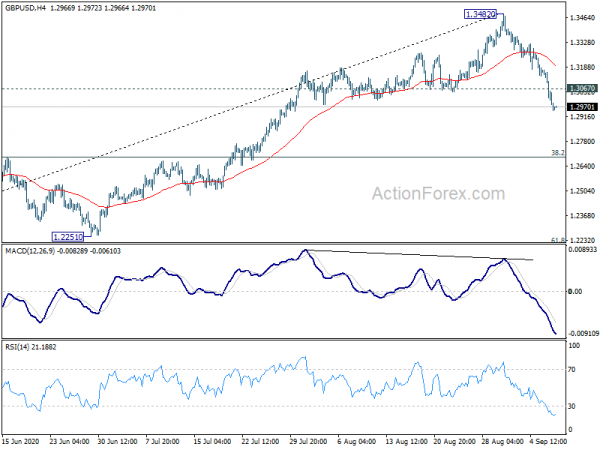Click the 23 Jun 04:00 date label
The width and height of the screenshot is (600, 450).
point(70,442)
